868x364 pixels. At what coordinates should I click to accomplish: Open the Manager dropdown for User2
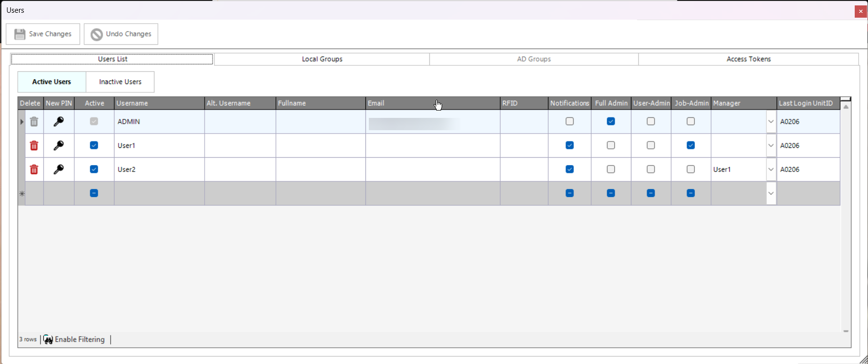[x=771, y=169]
